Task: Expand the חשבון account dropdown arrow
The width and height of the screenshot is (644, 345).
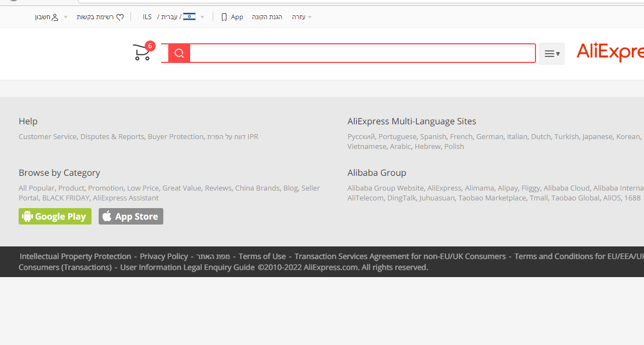Action: point(65,17)
